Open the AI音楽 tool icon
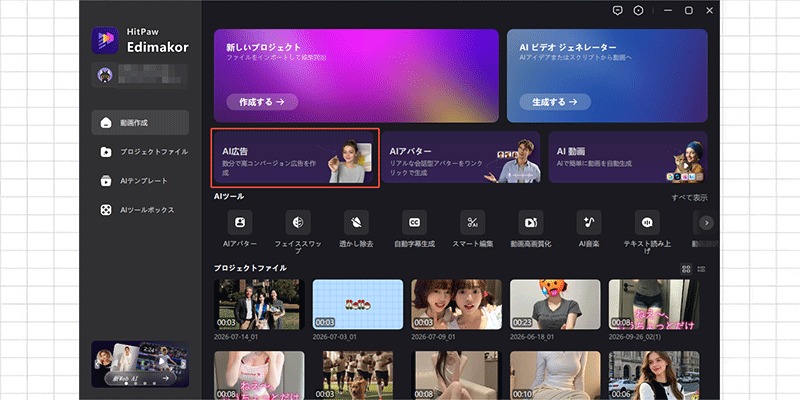The width and height of the screenshot is (800, 400). [x=589, y=222]
